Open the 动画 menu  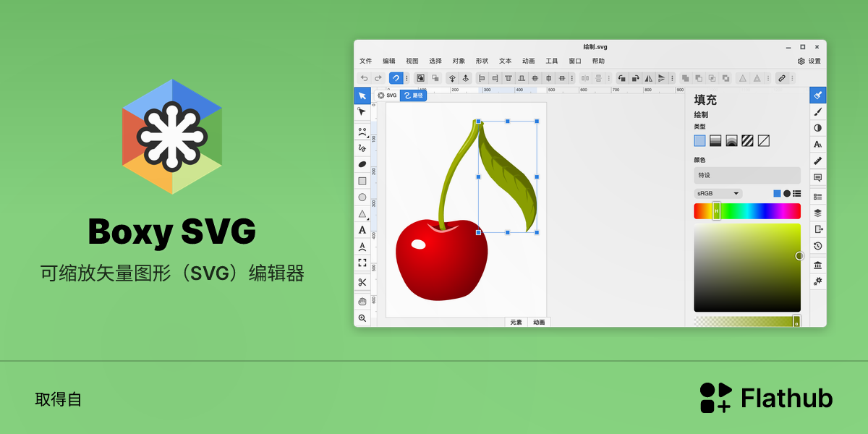pyautogui.click(x=529, y=61)
